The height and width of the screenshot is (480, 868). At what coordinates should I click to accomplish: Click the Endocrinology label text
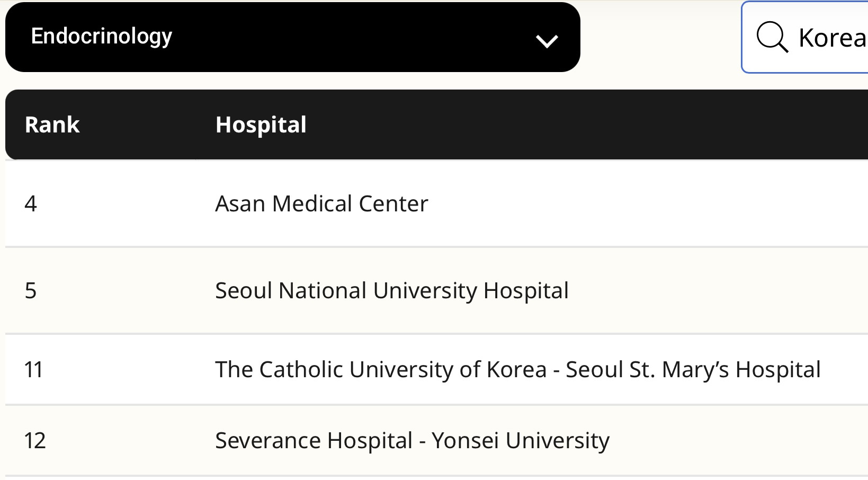(x=102, y=36)
